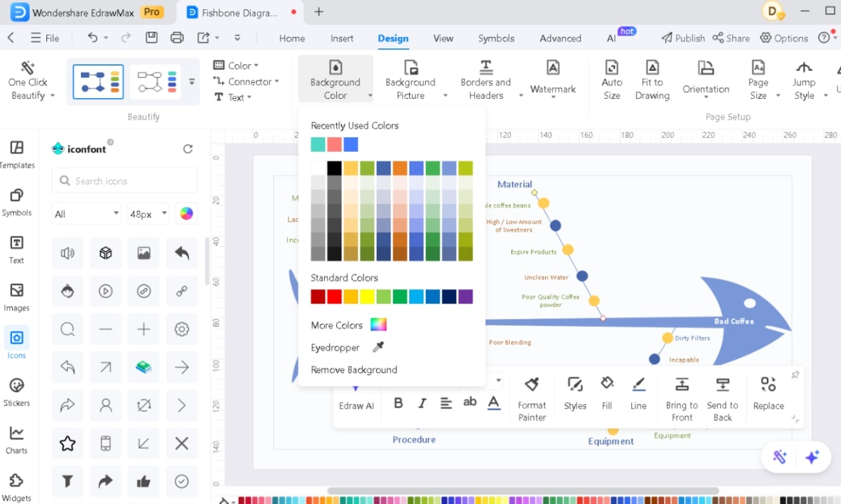Pick the standard yellow color swatch
Image resolution: width=841 pixels, height=504 pixels.
(x=367, y=296)
